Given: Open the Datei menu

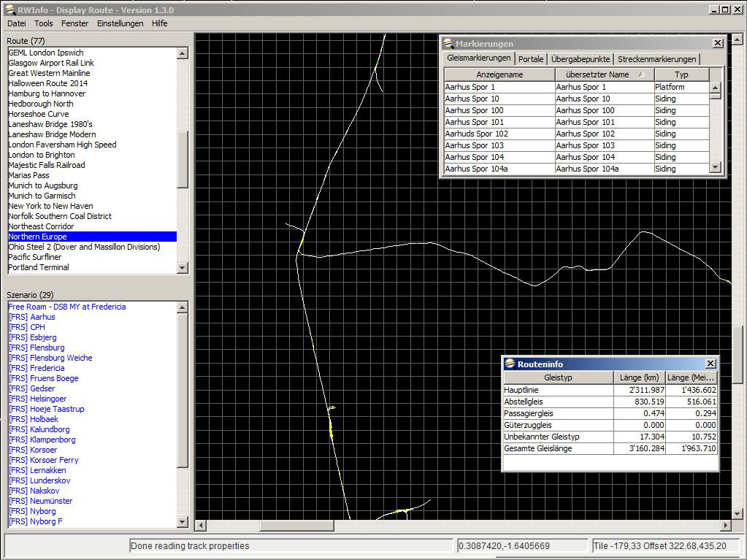Looking at the screenshot, I should pyautogui.click(x=16, y=23).
